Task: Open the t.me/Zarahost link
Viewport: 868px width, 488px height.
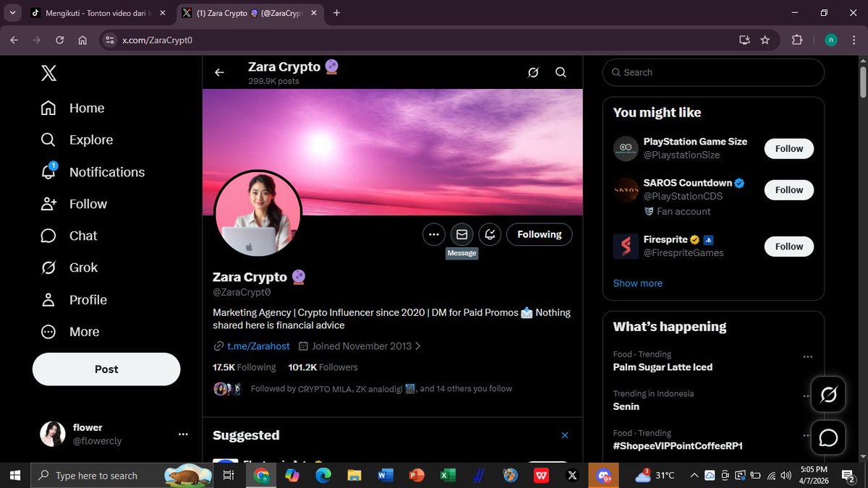Action: (x=258, y=346)
